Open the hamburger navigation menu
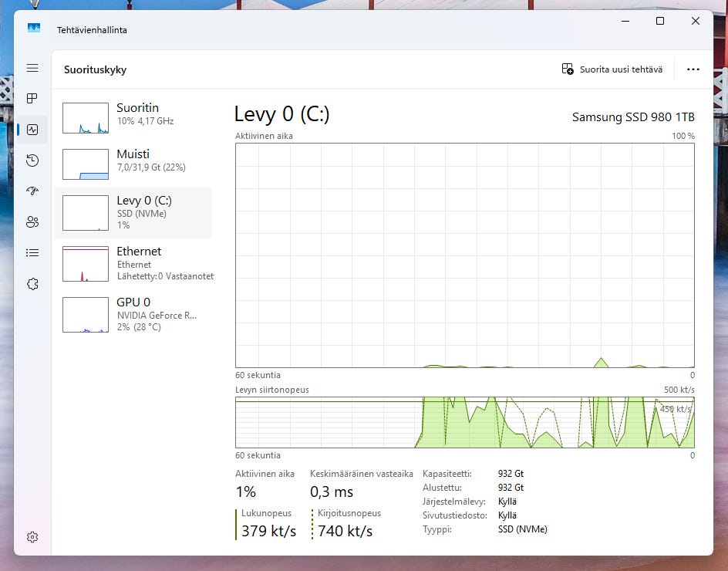728x571 pixels. pos(32,69)
